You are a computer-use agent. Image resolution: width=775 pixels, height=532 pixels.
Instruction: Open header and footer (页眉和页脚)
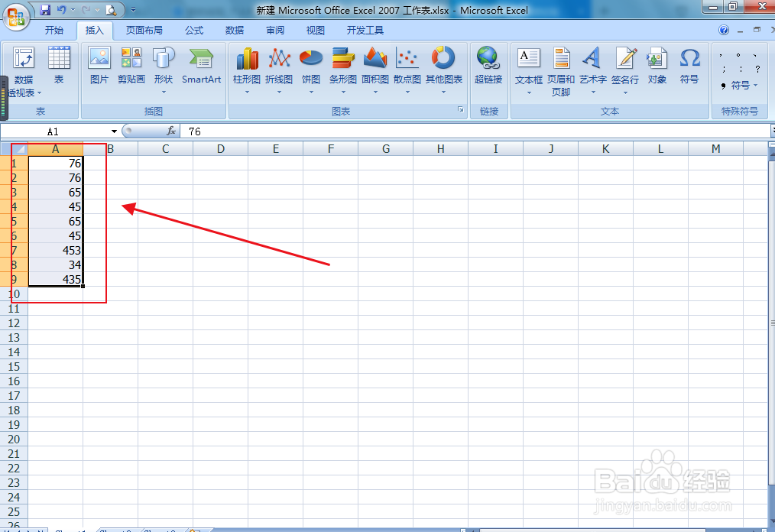(x=561, y=72)
